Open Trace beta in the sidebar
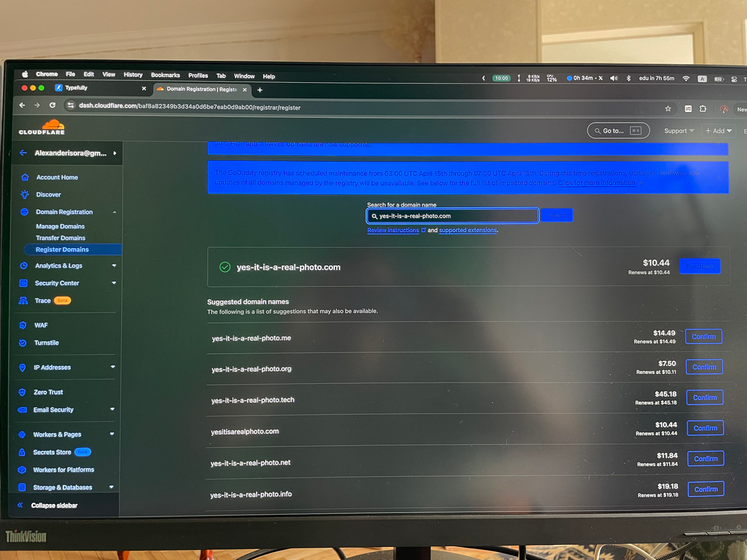This screenshot has height=560, width=747. coord(43,301)
